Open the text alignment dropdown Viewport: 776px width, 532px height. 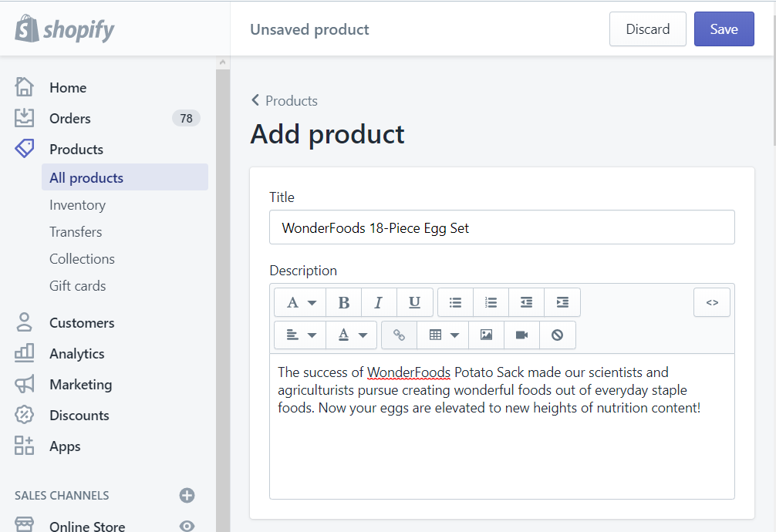point(300,335)
